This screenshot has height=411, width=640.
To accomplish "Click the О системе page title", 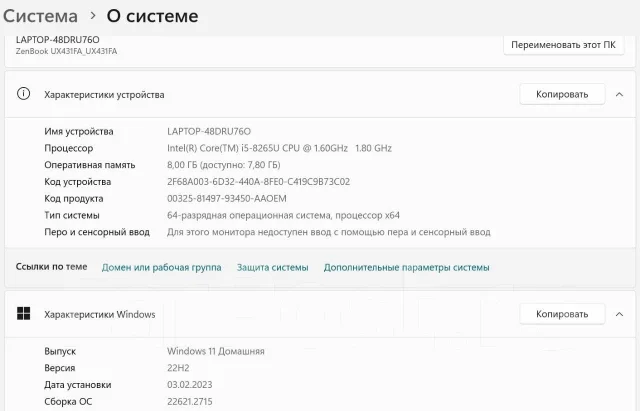I will click(152, 16).
